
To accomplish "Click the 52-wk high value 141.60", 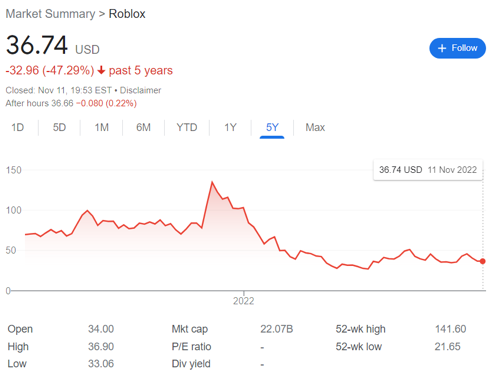I will (x=450, y=329).
